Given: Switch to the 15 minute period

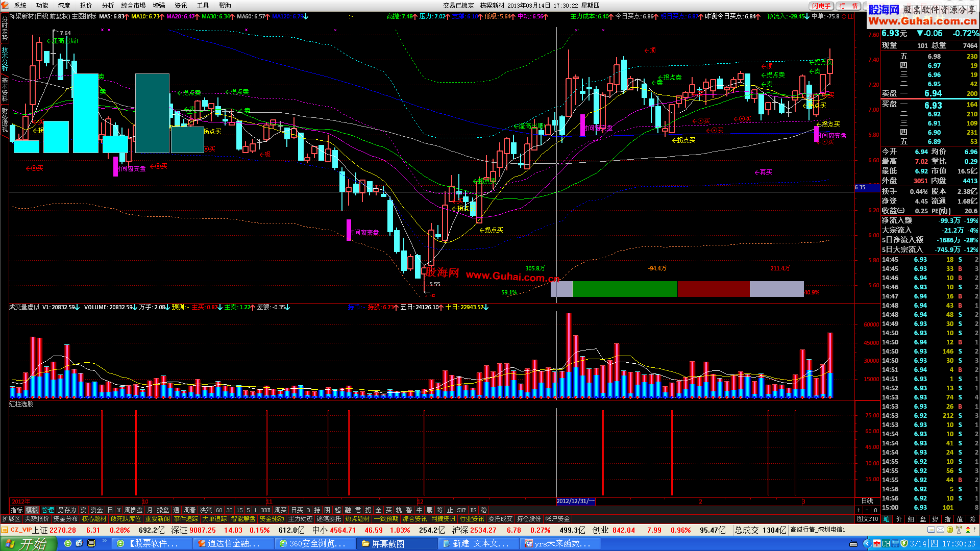Looking at the screenshot, I should pos(239,510).
